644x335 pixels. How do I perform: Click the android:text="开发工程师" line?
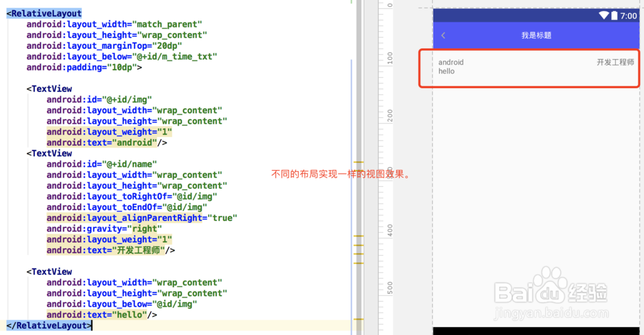coord(111,251)
